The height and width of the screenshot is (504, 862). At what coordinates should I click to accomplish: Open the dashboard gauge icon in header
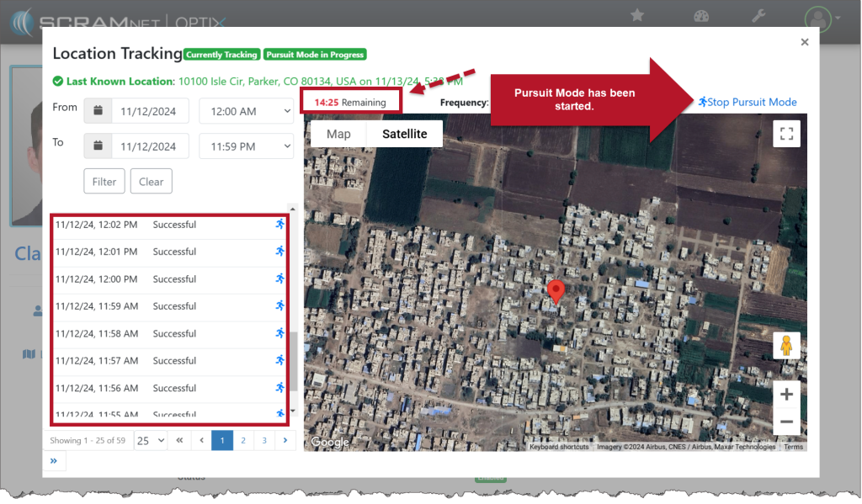(701, 16)
